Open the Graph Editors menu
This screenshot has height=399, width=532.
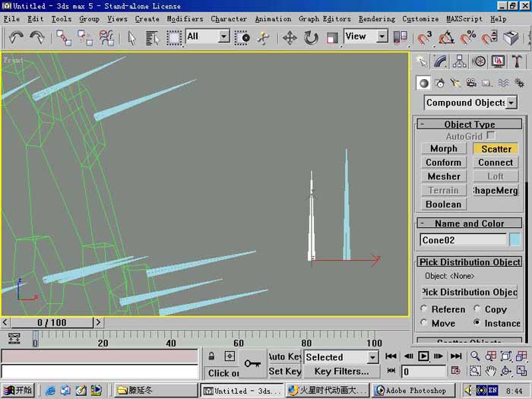click(x=325, y=19)
